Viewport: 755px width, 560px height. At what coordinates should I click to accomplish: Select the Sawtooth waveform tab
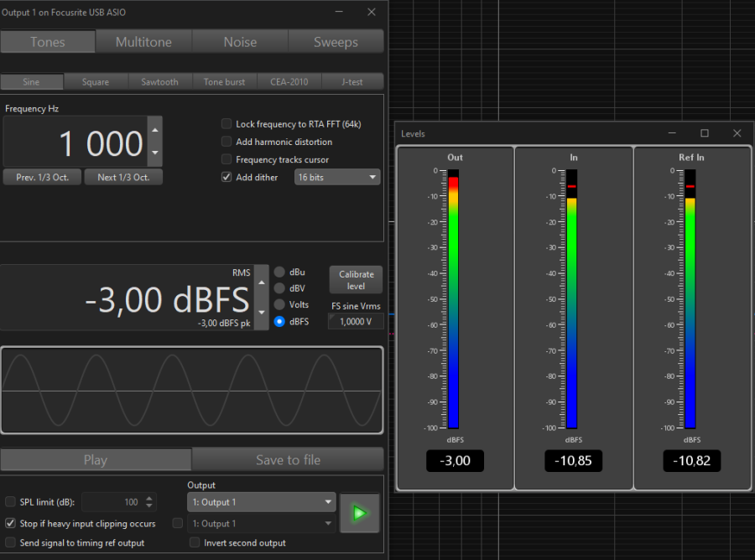tap(160, 82)
